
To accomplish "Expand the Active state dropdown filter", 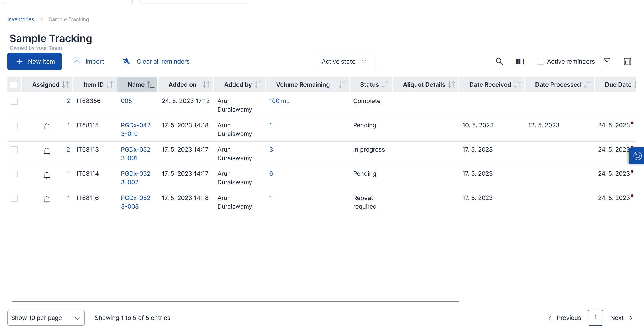I will click(x=344, y=61).
